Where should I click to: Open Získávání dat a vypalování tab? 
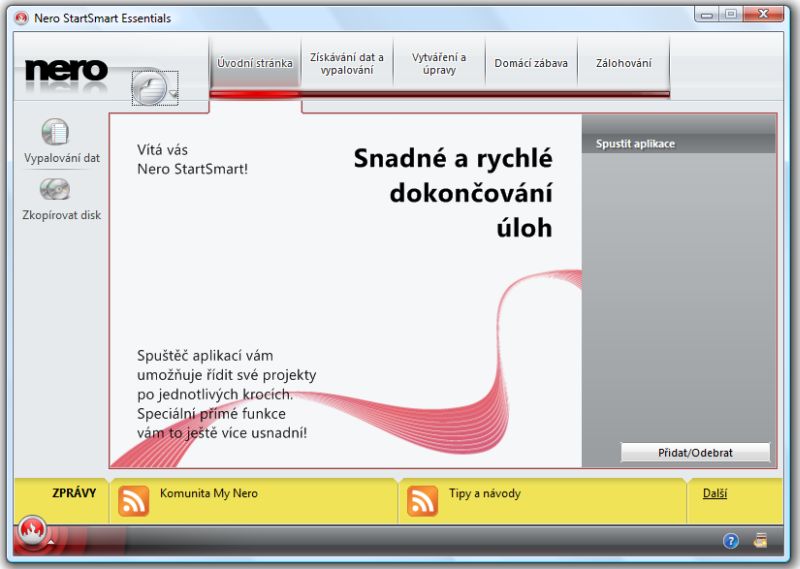click(347, 63)
